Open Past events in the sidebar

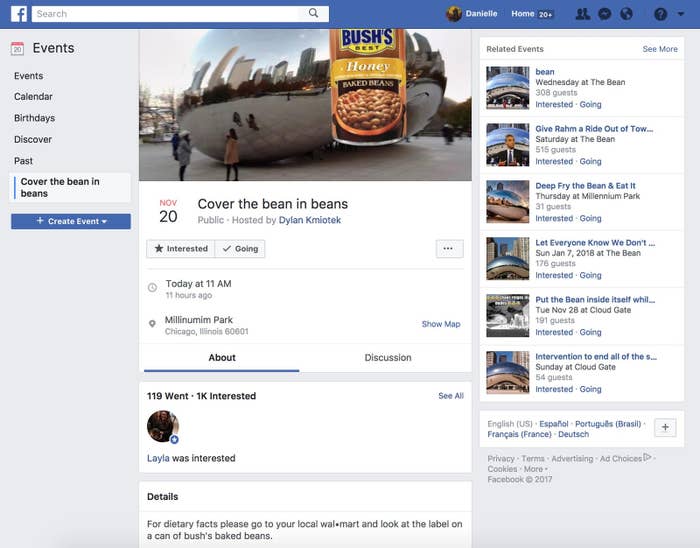click(23, 161)
